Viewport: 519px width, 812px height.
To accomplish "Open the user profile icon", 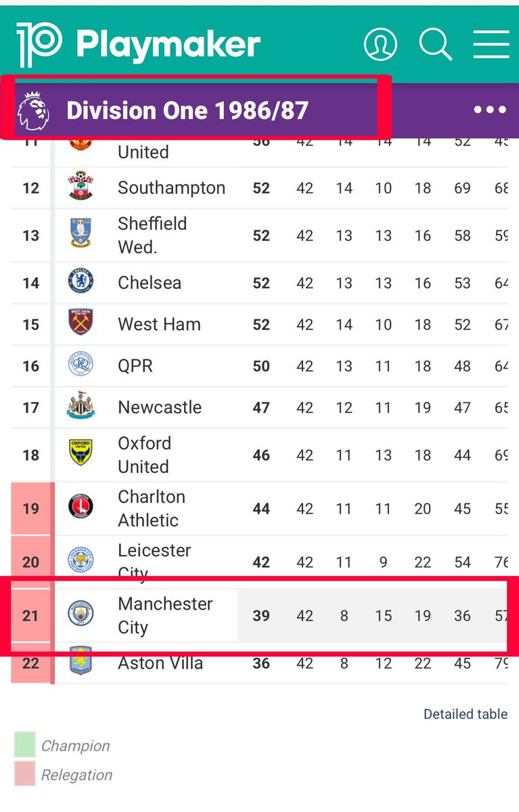I will [380, 44].
